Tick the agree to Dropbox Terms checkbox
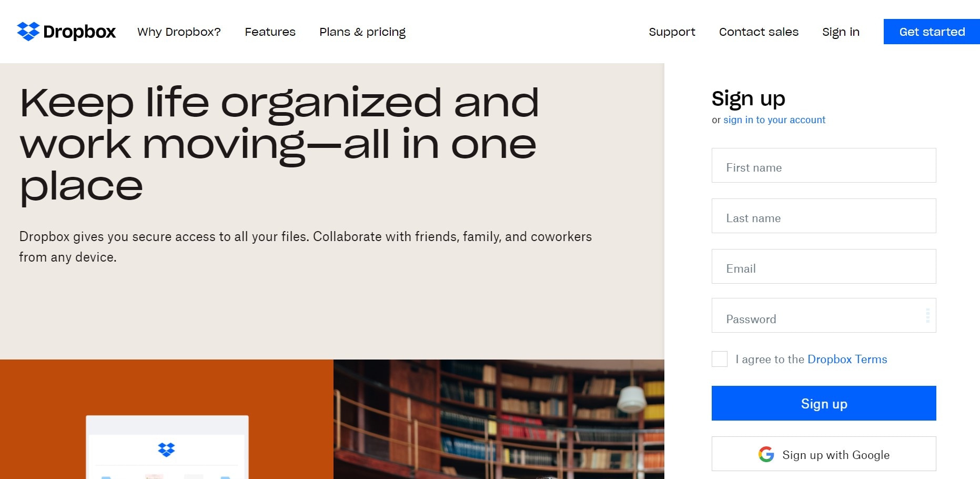Screen dimensions: 980x479 click(719, 359)
